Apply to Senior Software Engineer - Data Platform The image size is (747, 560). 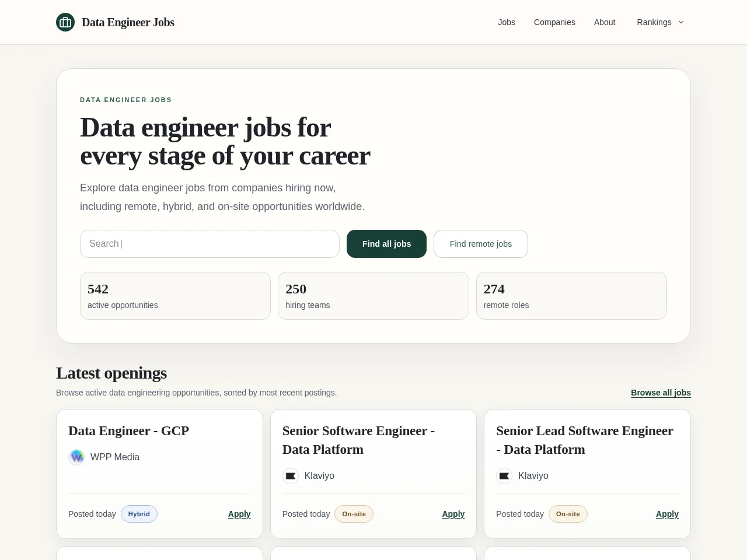click(453, 514)
